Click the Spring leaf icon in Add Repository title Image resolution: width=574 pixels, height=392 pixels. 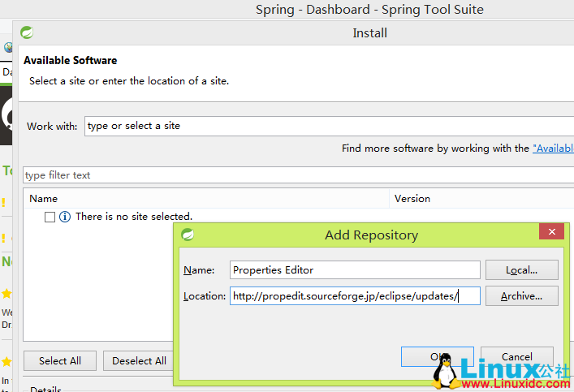pos(188,235)
